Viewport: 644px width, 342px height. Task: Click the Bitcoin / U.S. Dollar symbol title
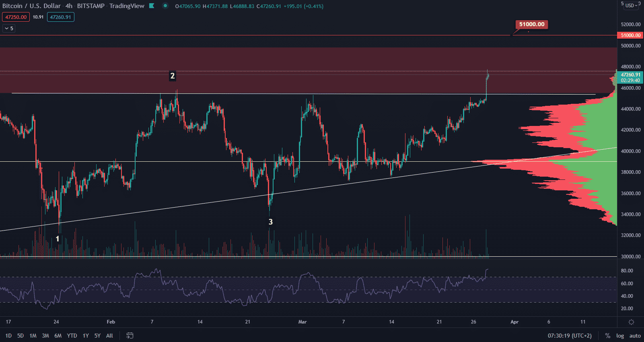[31, 6]
